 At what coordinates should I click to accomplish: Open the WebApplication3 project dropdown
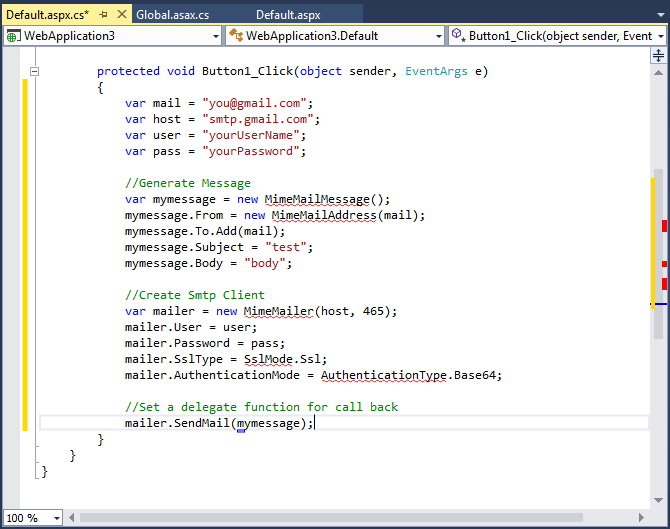tap(216, 36)
